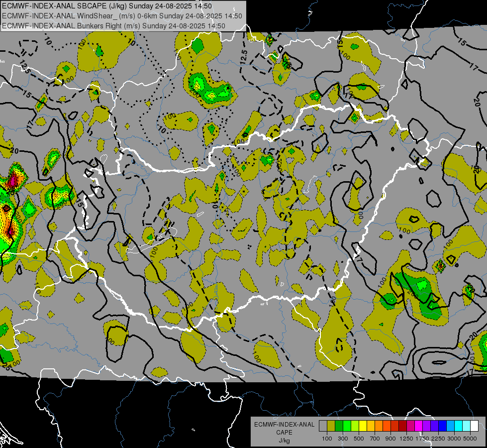The height and width of the screenshot is (448, 487).
Task: Pick the pale cyan legend swatch
Action: point(467,426)
